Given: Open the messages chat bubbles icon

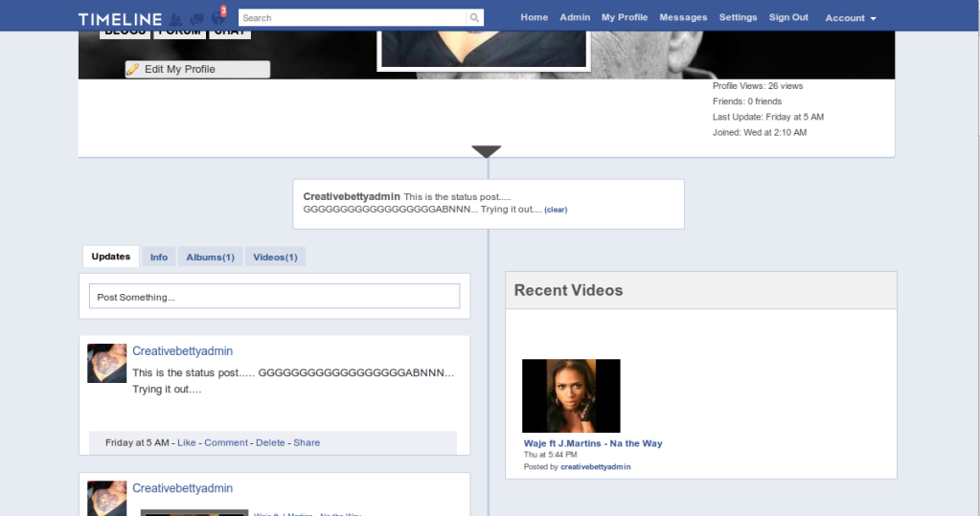Looking at the screenshot, I should (197, 19).
